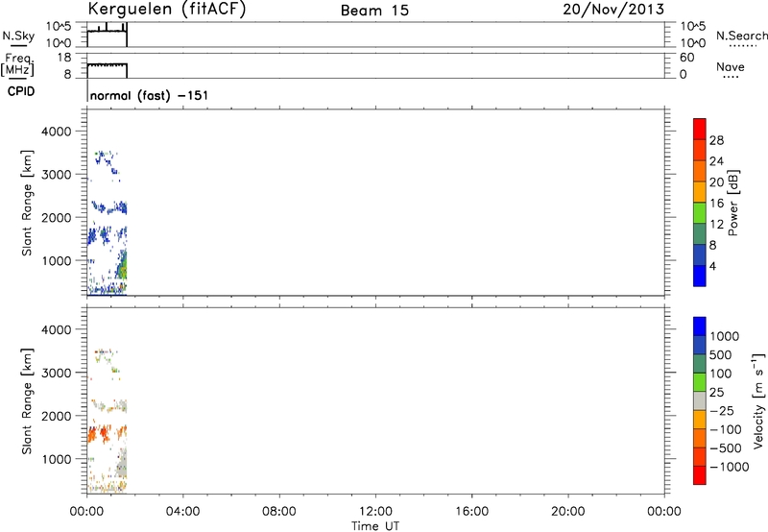Click the CPID row label
This screenshot has height=532, width=768.
pos(21,91)
